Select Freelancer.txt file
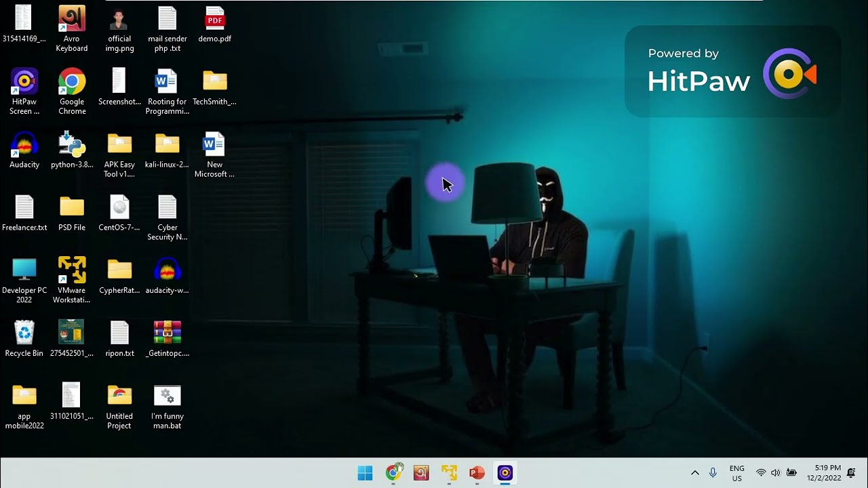Image resolution: width=868 pixels, height=488 pixels. coord(24,213)
